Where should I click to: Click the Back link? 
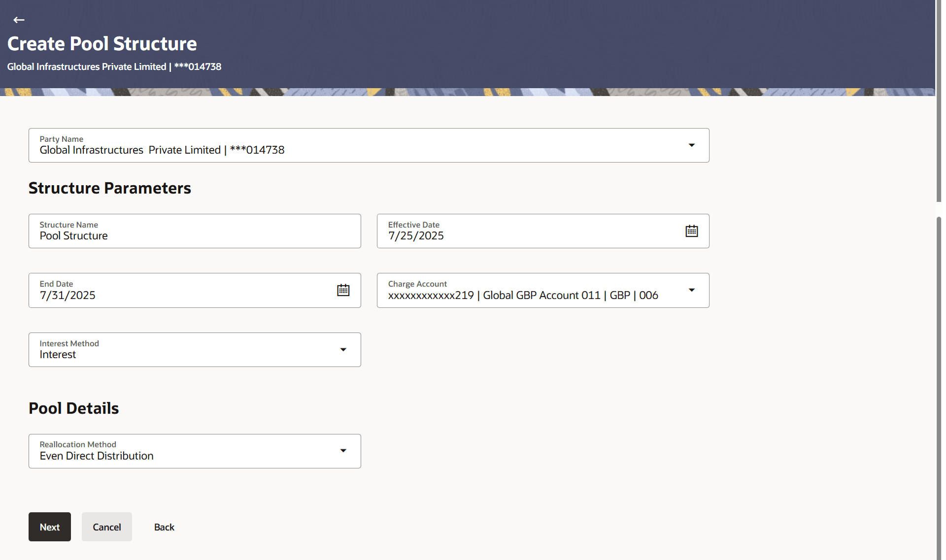click(x=164, y=527)
